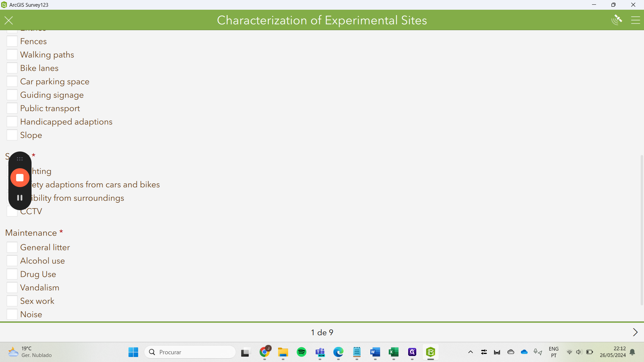Image resolution: width=644 pixels, height=362 pixels.
Task: Open Microsoft Word taskbar icon
Action: 375,352
